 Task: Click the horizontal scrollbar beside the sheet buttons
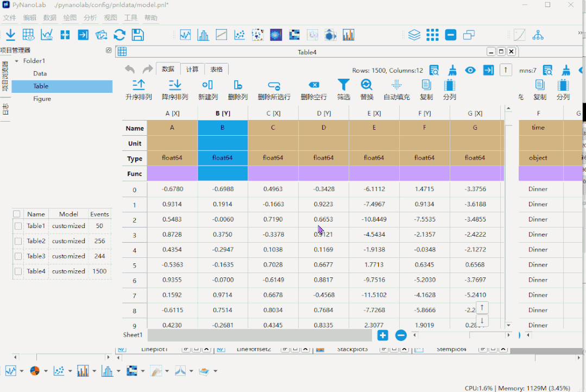coord(461,335)
